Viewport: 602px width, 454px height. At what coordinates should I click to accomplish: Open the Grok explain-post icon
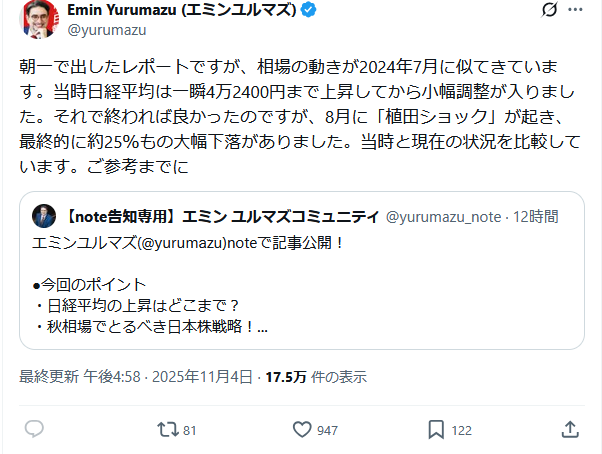tap(549, 12)
